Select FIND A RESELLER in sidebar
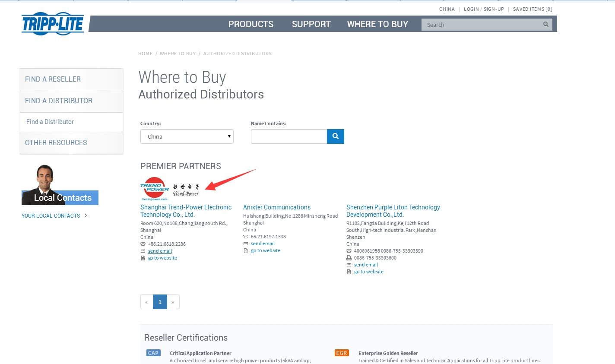Viewport: 615px width, 364px height. pyautogui.click(x=71, y=79)
